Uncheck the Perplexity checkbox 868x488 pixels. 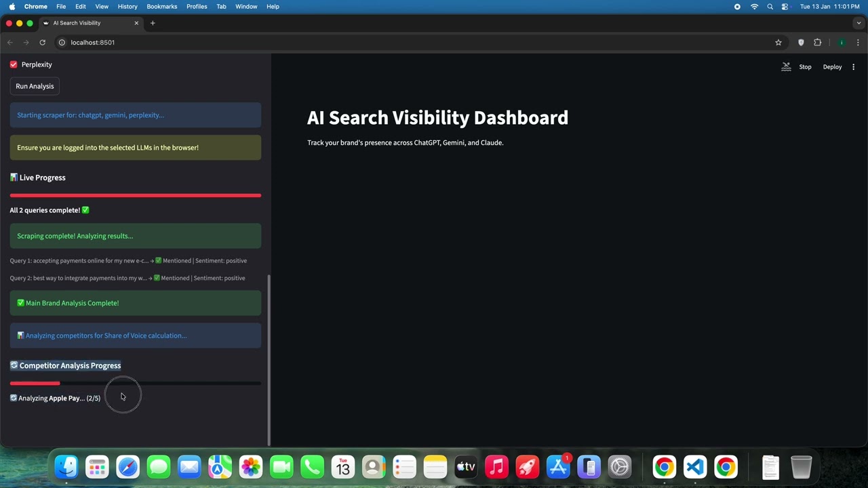[14, 64]
